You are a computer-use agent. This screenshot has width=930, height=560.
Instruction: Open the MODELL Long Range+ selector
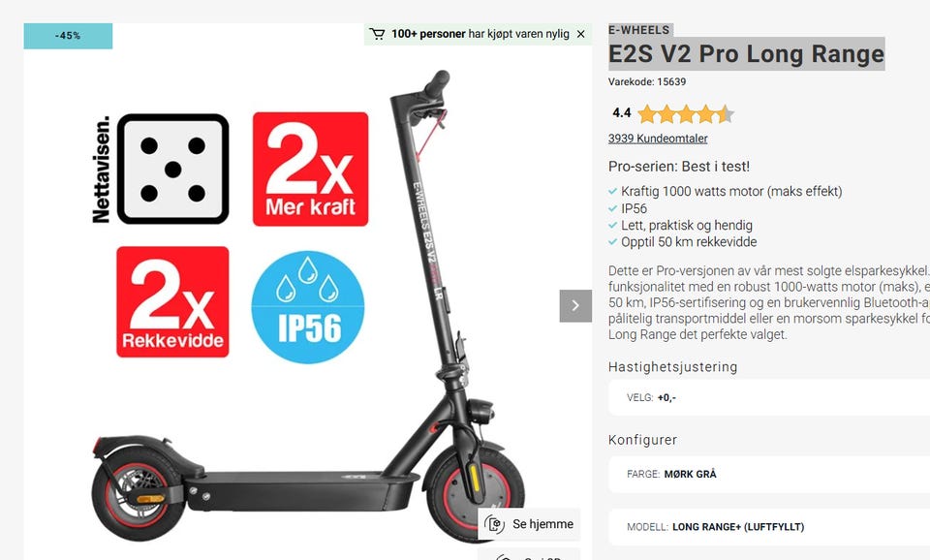tap(769, 527)
